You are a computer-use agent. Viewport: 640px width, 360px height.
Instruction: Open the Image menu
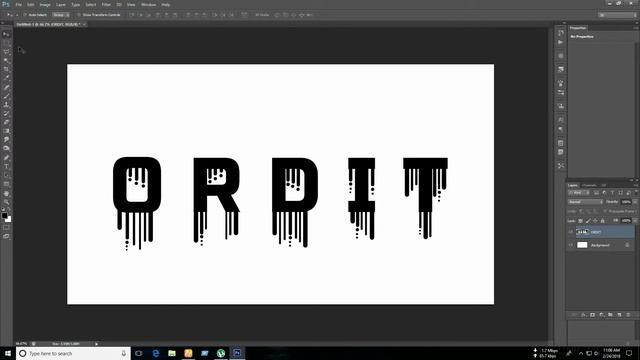coord(45,4)
